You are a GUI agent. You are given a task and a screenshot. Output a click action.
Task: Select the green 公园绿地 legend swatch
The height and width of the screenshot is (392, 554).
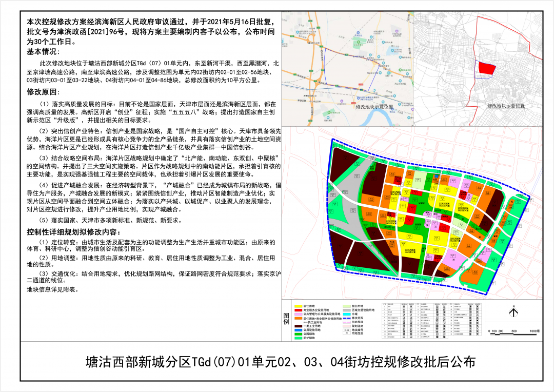(x=298, y=334)
